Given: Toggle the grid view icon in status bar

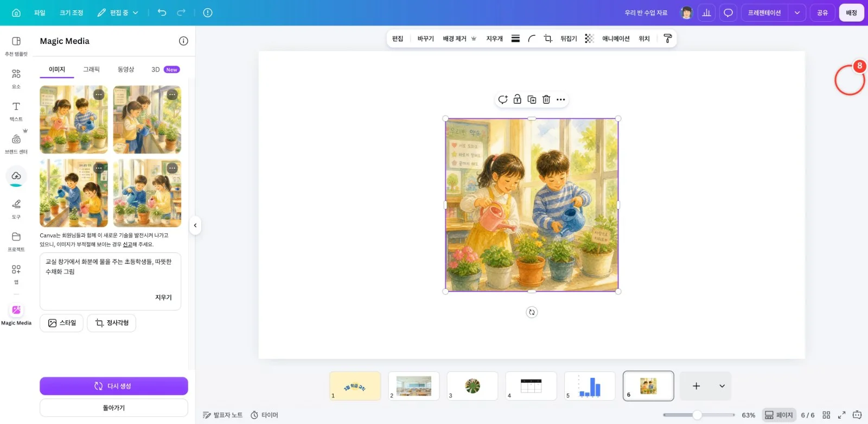Looking at the screenshot, I should tap(826, 415).
